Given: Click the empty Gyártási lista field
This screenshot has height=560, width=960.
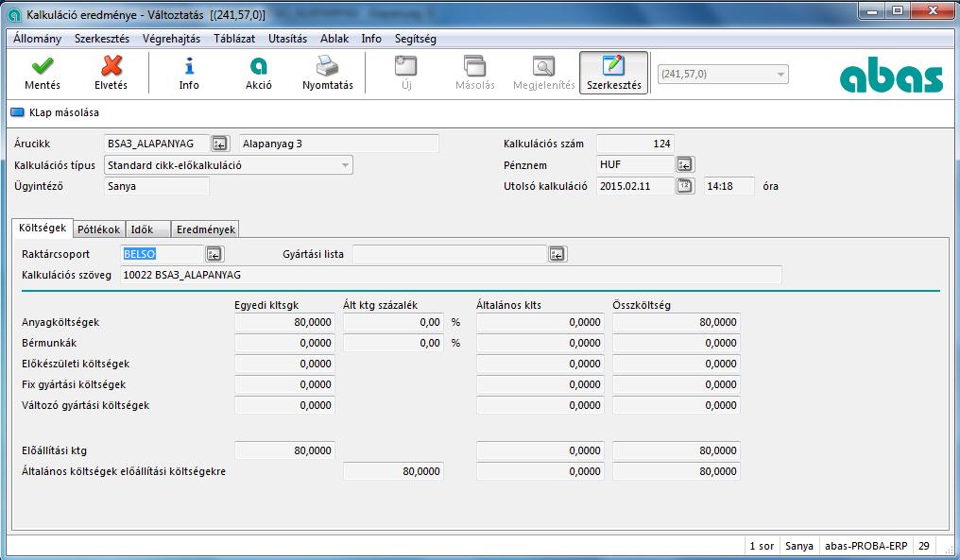Looking at the screenshot, I should [450, 254].
